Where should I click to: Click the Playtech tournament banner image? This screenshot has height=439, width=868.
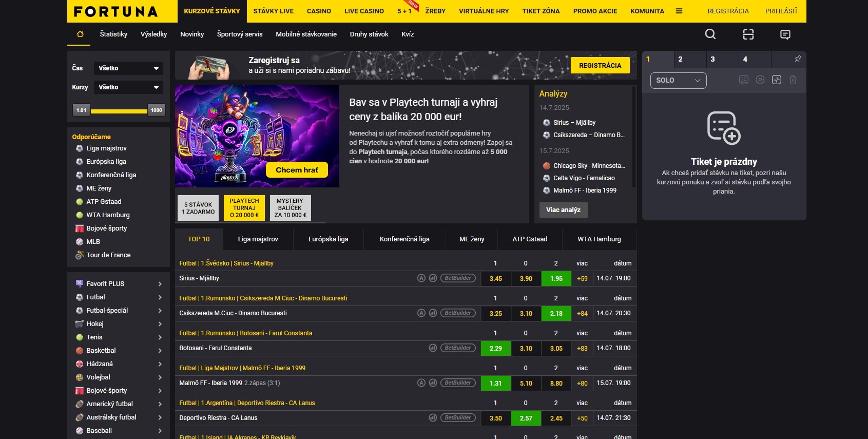pos(257,136)
